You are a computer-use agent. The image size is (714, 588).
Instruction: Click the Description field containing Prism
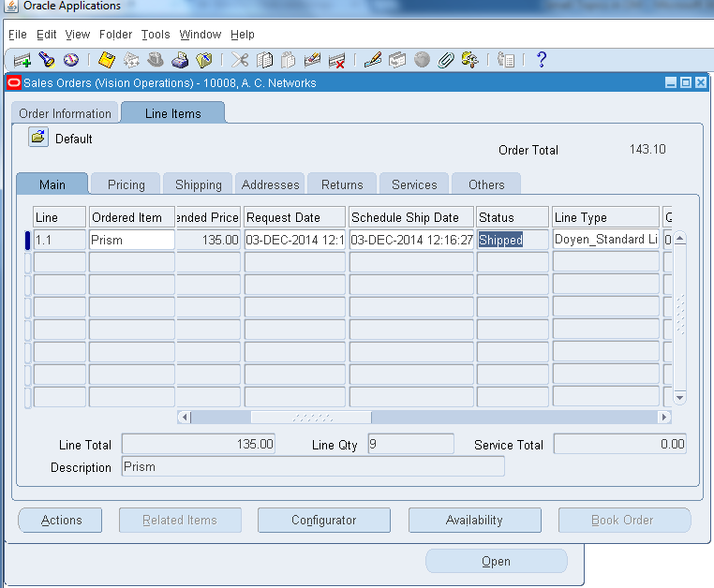[x=313, y=466]
